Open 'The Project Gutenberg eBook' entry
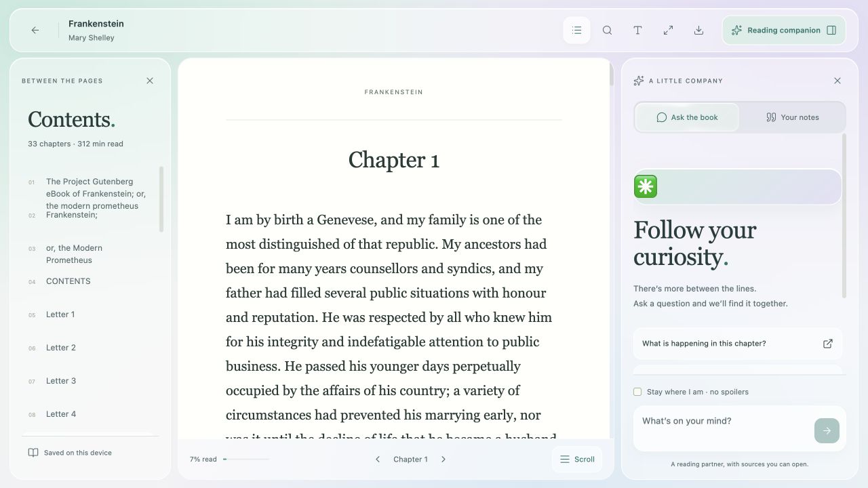 pyautogui.click(x=90, y=194)
